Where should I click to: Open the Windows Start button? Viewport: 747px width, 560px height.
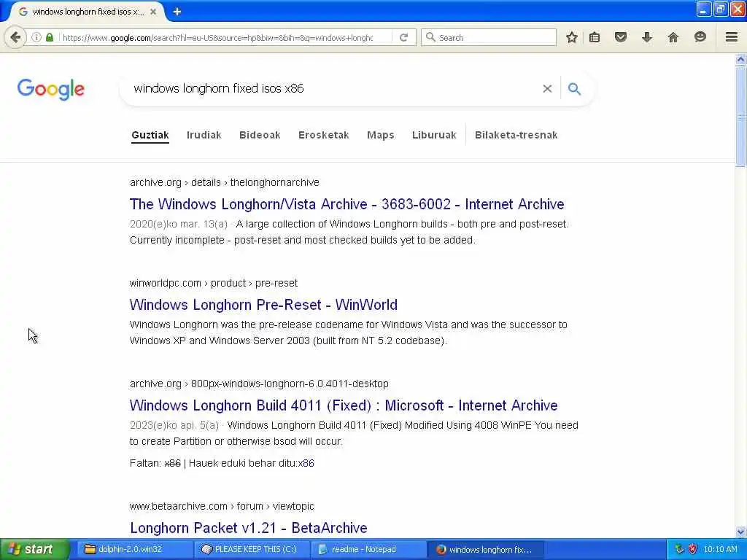pos(34,549)
